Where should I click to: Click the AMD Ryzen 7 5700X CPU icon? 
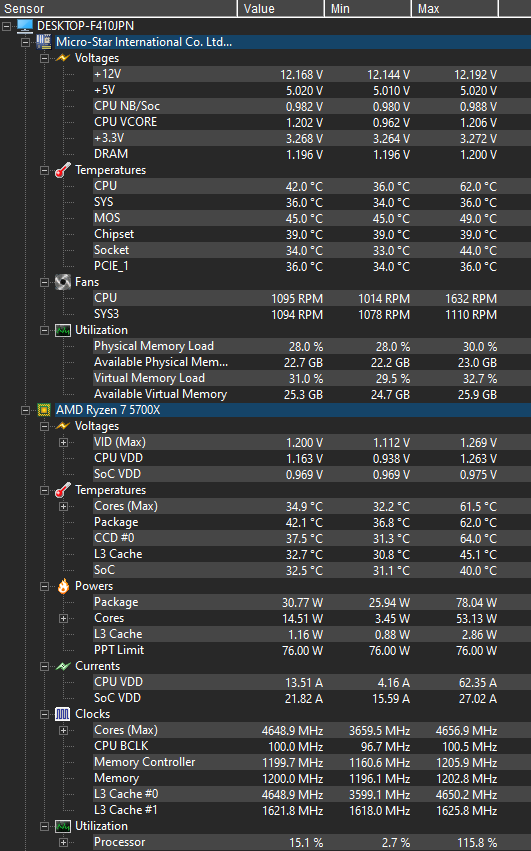click(43, 410)
